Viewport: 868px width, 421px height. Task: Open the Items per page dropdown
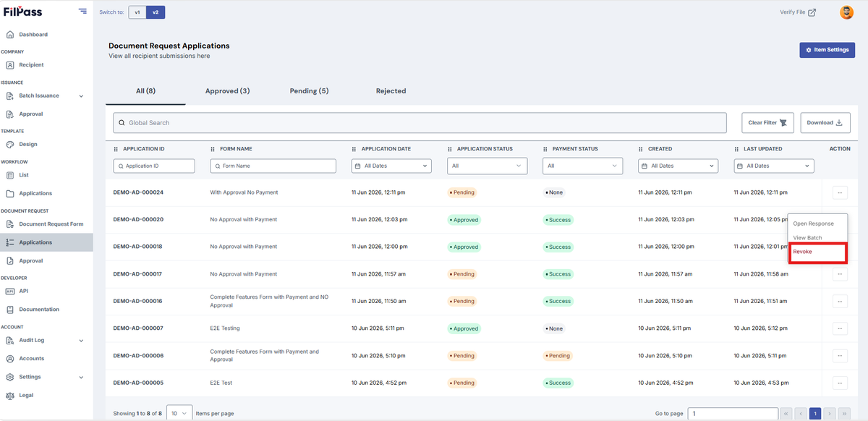tap(179, 413)
